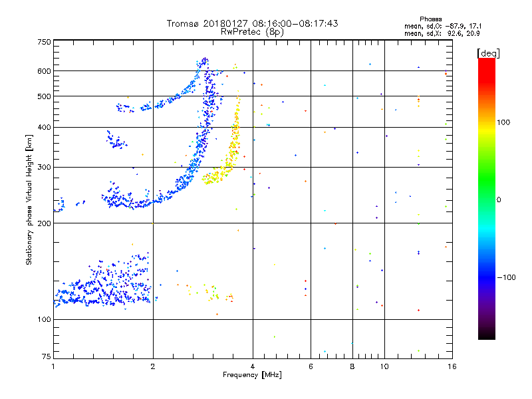Click y-axis tick label '200'
Screen dimensions: 532x399
tap(44, 223)
